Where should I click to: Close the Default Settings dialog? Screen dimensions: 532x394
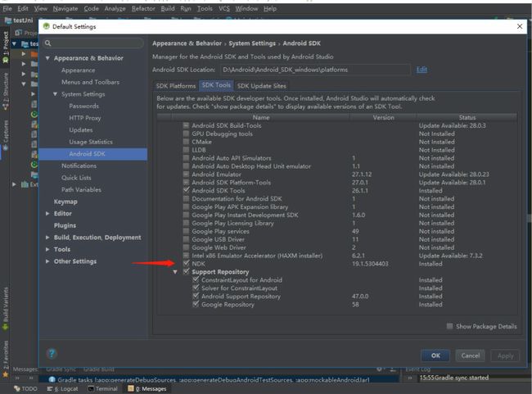click(520, 26)
